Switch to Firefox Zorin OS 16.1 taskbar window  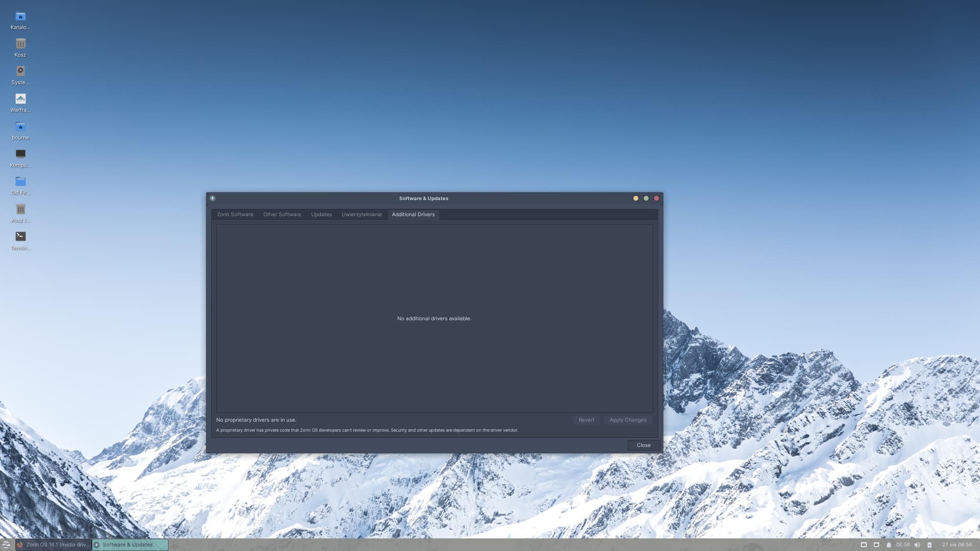(54, 545)
